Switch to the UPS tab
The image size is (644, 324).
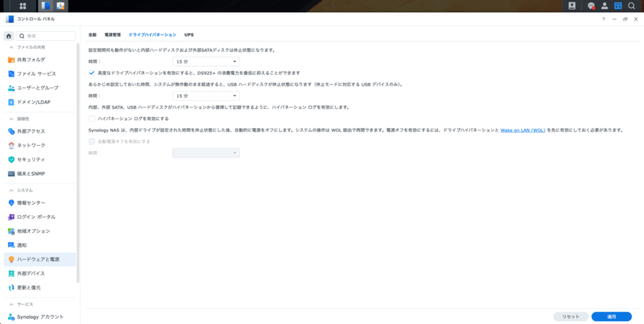click(x=189, y=35)
